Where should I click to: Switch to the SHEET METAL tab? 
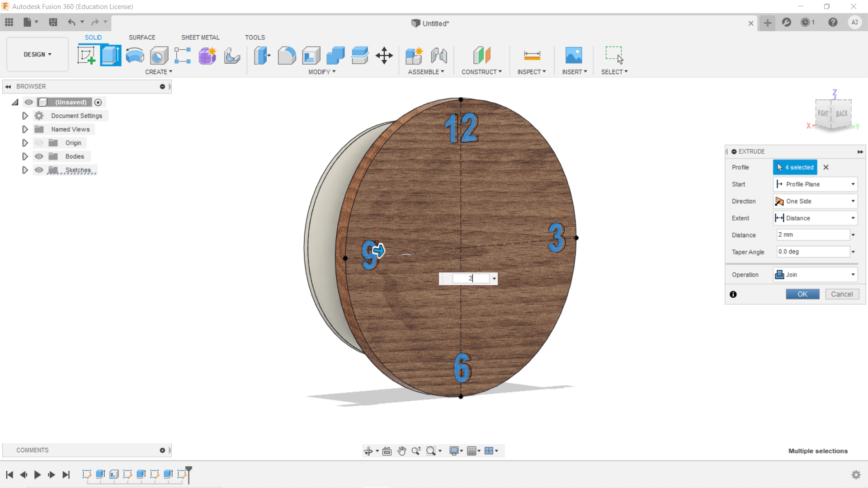pyautogui.click(x=200, y=38)
